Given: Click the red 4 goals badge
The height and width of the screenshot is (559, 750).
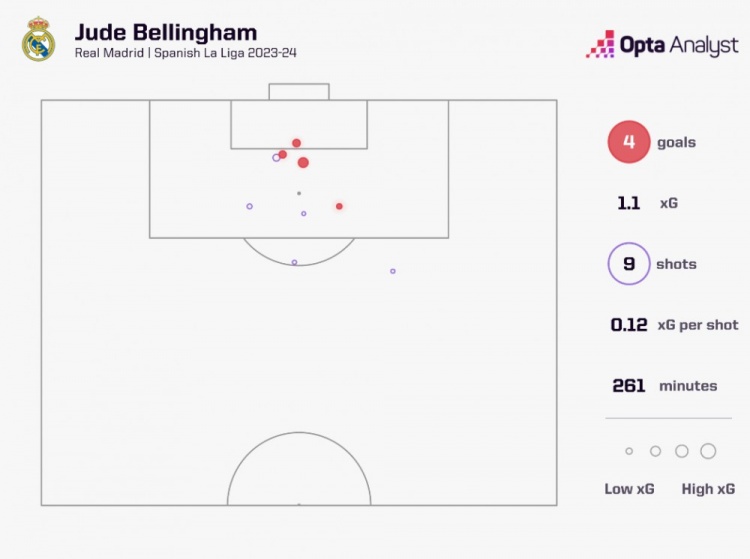Looking at the screenshot, I should coord(629,142).
